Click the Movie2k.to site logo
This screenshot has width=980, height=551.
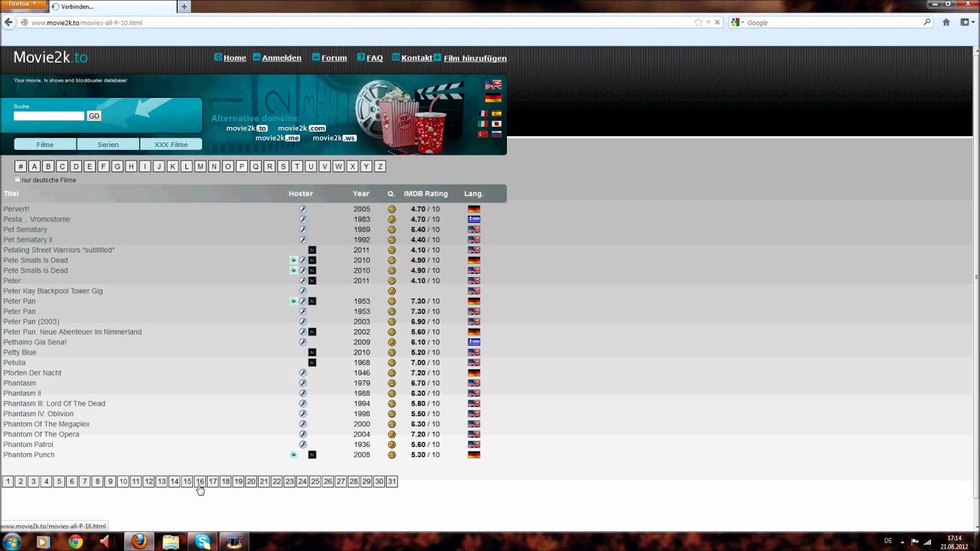click(x=51, y=57)
